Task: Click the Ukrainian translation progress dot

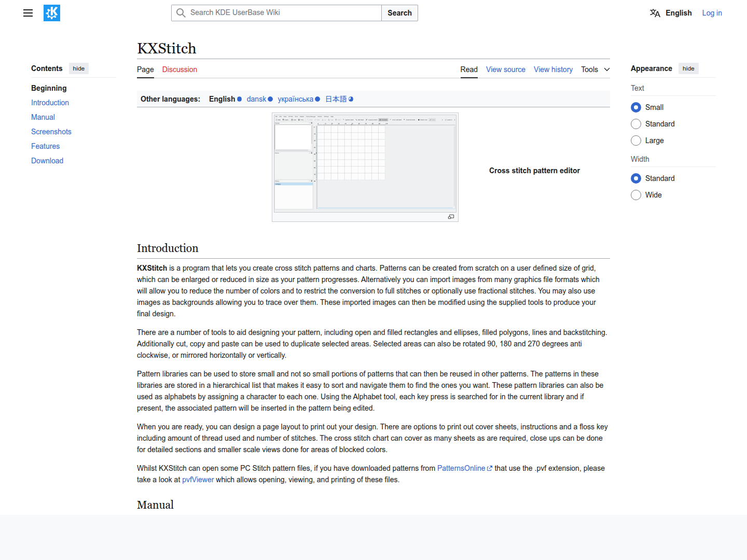Action: click(x=317, y=99)
